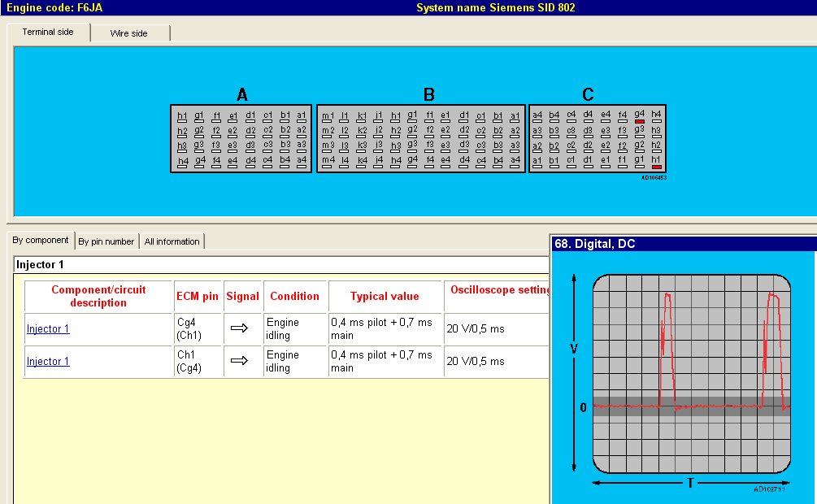Screen dimensions: 817x504
Task: Click the signal arrow in Ch1 (Cg4) row
Action: (x=239, y=361)
